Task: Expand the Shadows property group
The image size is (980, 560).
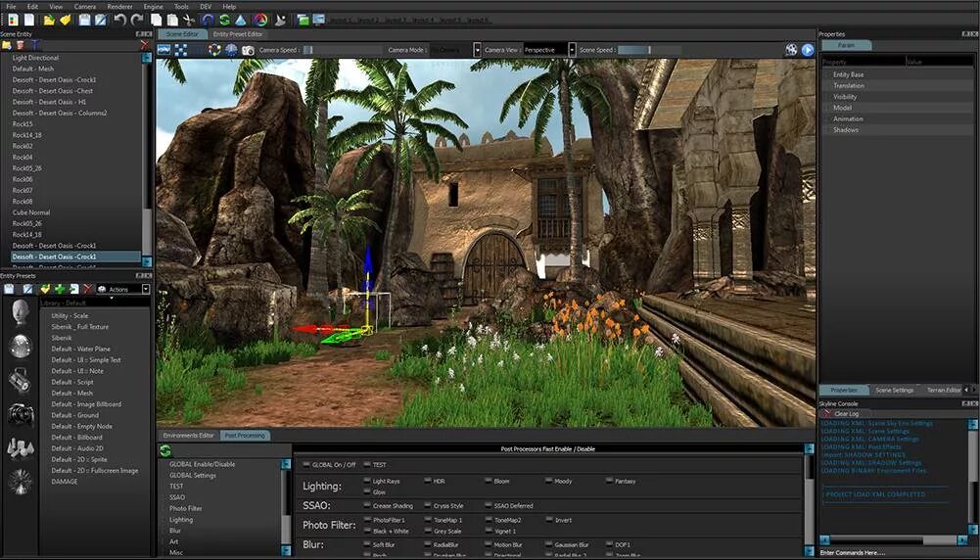Action: 846,130
